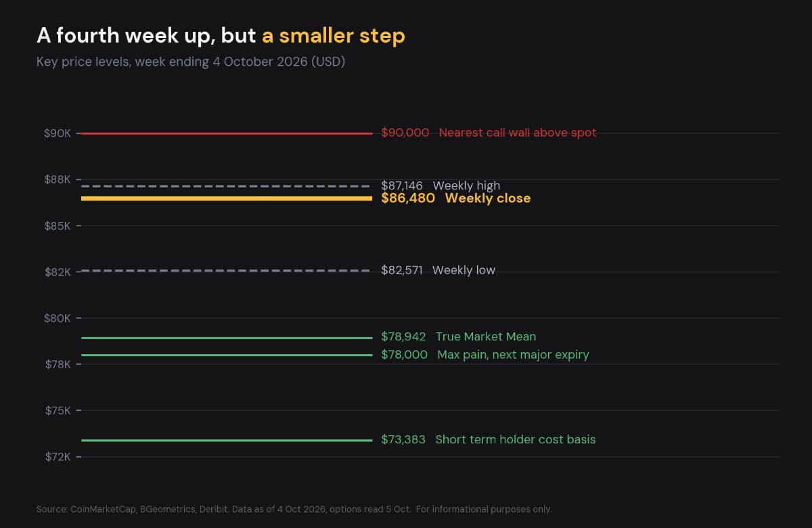Click the Short term holder cost basis line
Screen dimensions: 812x528
227,440
